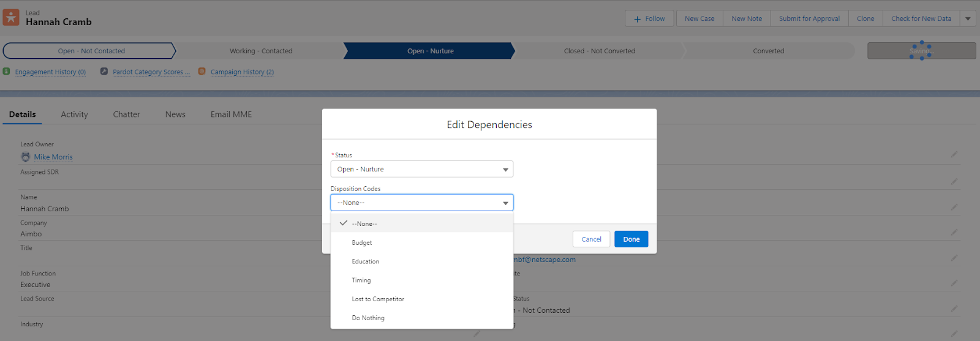This screenshot has height=341, width=980.
Task: Select Converted path stage
Action: pos(768,51)
